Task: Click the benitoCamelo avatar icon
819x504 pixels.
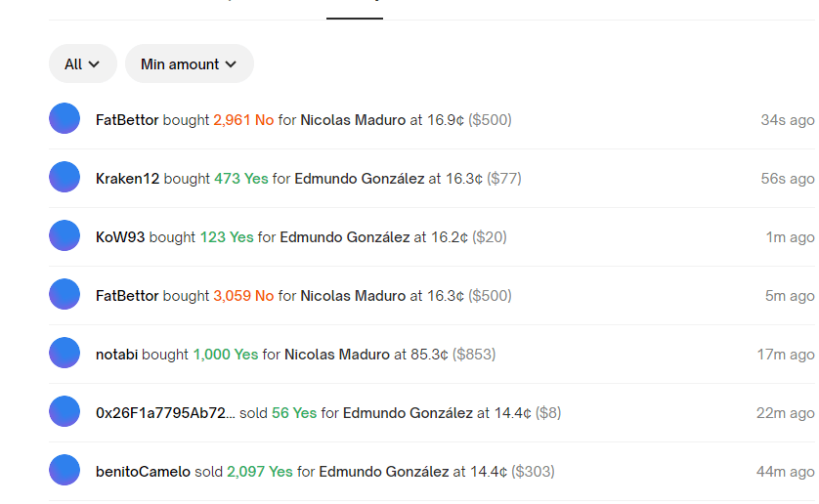Action: (65, 471)
